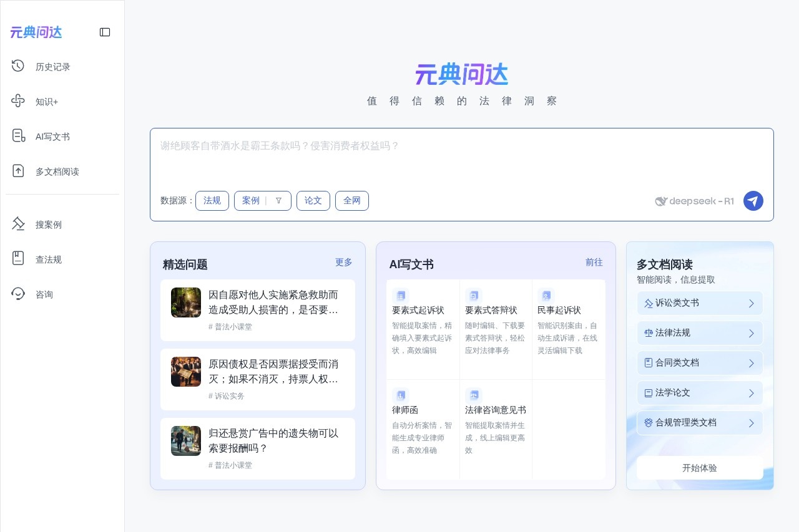The image size is (799, 532).
Task: Select the 搜案例 search icon
Action: coord(18,224)
